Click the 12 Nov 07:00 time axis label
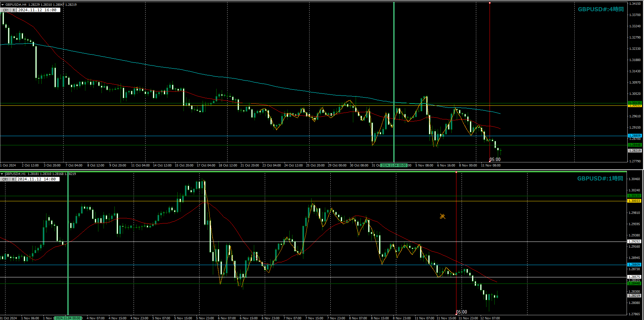This screenshot has height=320, width=644. (x=490, y=318)
